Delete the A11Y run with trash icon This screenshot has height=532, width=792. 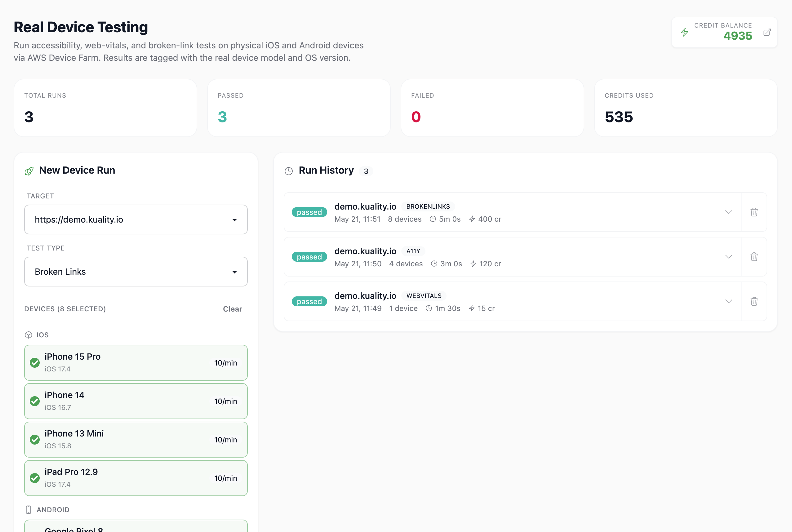click(754, 257)
